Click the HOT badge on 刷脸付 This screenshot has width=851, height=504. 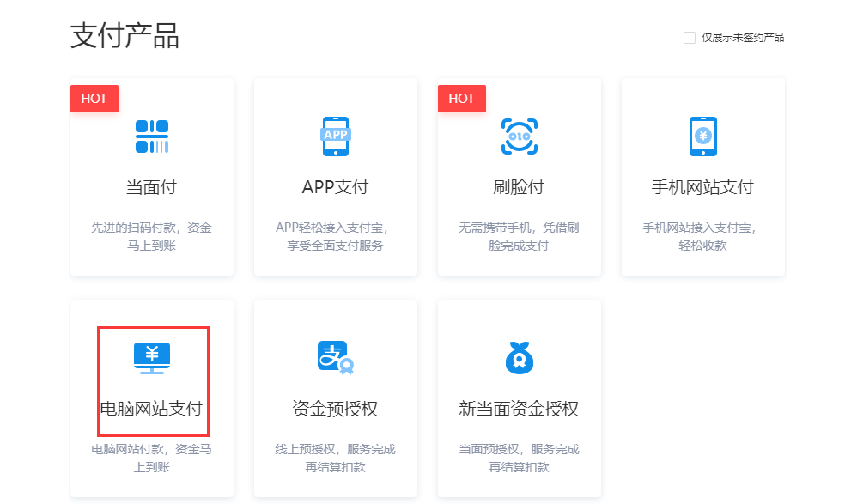pos(462,99)
